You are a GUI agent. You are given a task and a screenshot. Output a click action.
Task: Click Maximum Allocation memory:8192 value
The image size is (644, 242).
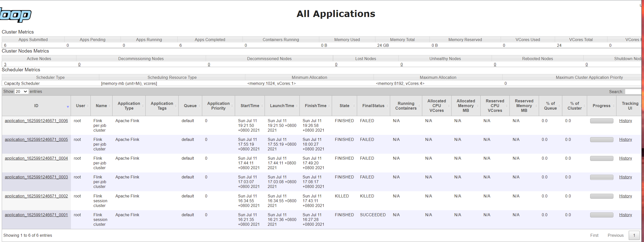click(400, 84)
